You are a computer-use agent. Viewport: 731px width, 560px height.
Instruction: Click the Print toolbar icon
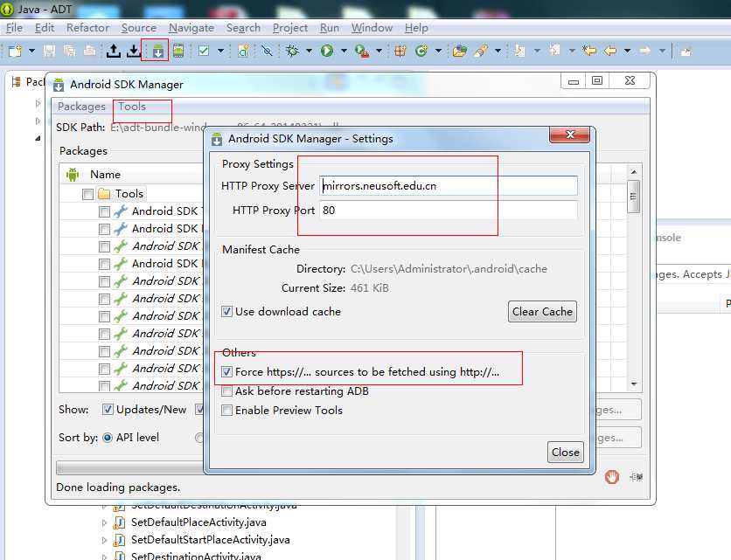pos(89,51)
